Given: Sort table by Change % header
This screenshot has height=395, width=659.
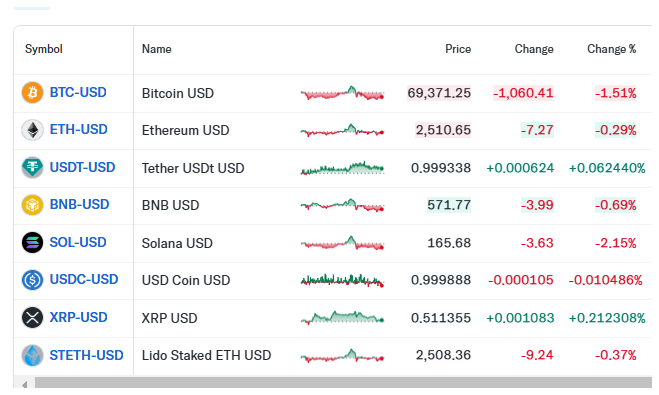Looking at the screenshot, I should [x=612, y=49].
